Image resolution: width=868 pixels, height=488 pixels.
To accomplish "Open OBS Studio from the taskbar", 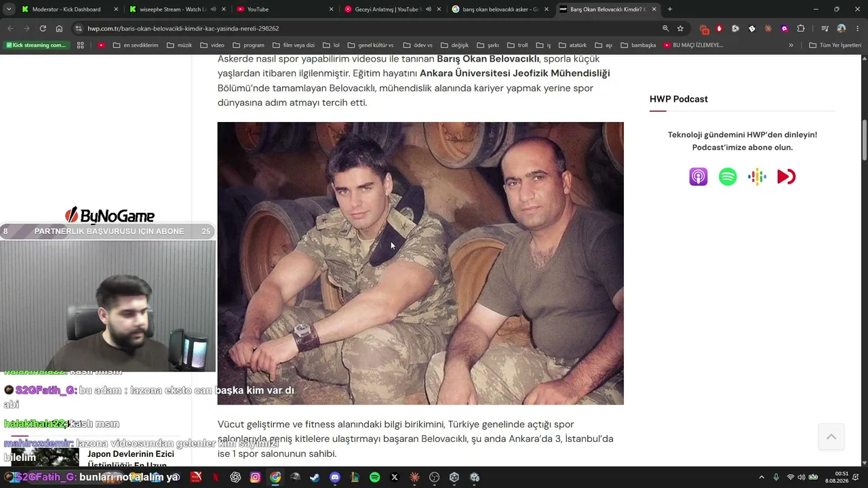I will click(434, 477).
